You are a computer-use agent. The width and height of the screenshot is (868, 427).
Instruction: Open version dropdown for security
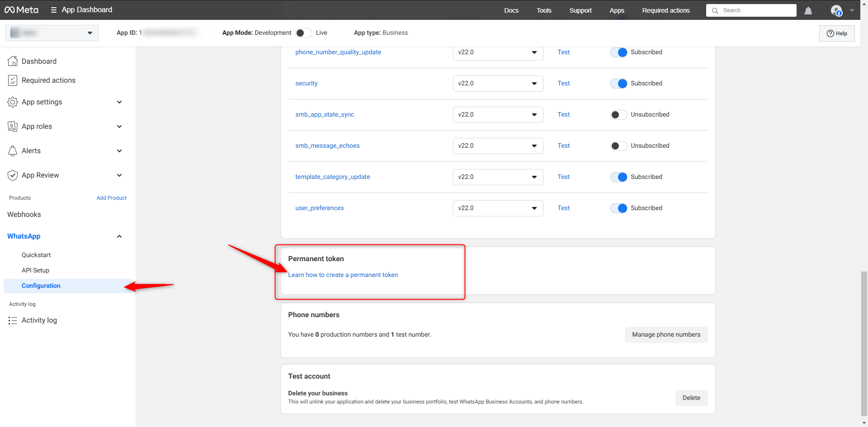pyautogui.click(x=498, y=84)
